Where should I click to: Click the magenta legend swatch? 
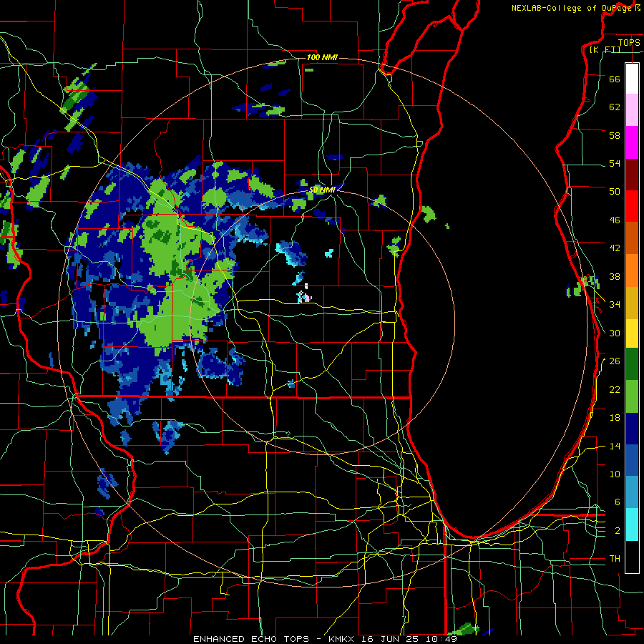(x=632, y=142)
